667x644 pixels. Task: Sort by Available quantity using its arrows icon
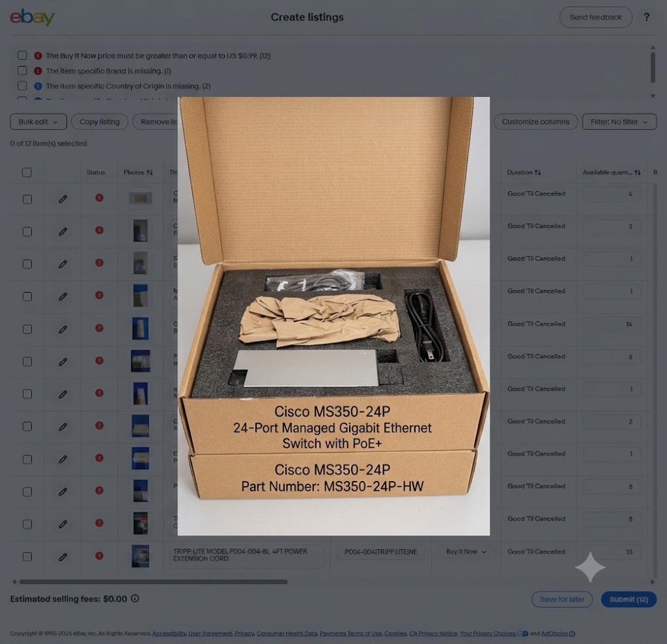(637, 172)
